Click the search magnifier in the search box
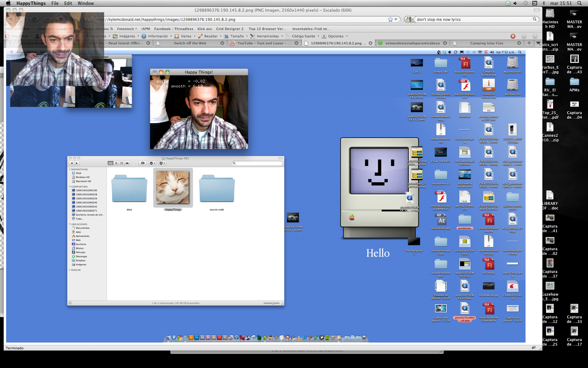The width and height of the screenshot is (588, 368). tap(534, 19)
